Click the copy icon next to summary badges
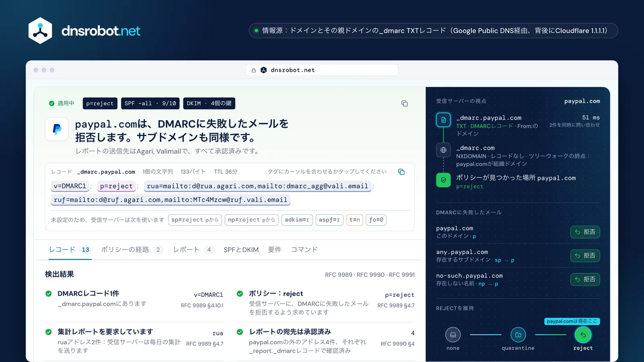The width and height of the screenshot is (644, 362). tap(405, 103)
